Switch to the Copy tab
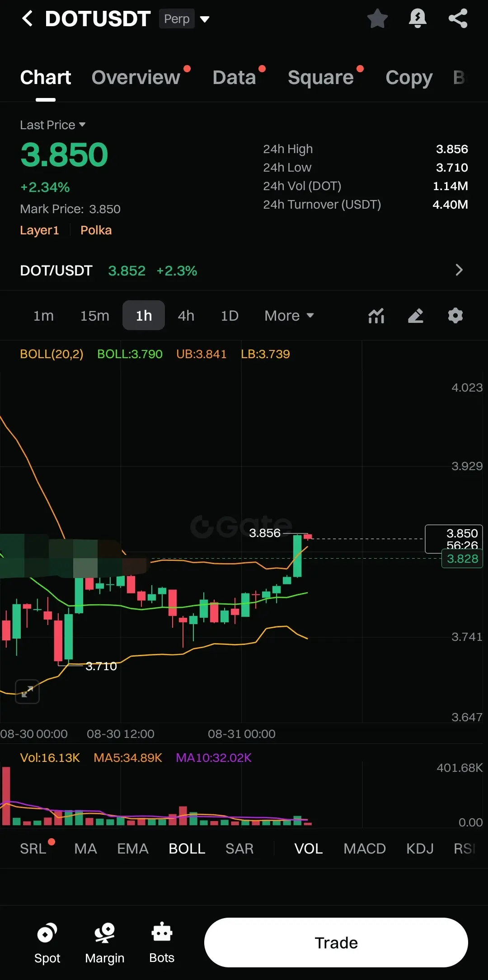The height and width of the screenshot is (980, 488). click(409, 78)
